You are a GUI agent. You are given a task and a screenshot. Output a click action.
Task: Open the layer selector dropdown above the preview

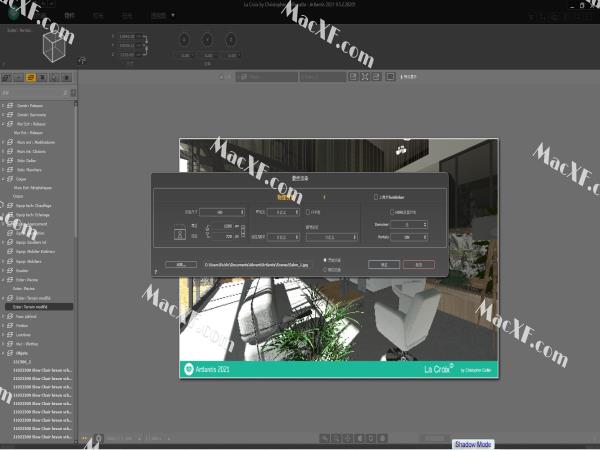point(267,77)
